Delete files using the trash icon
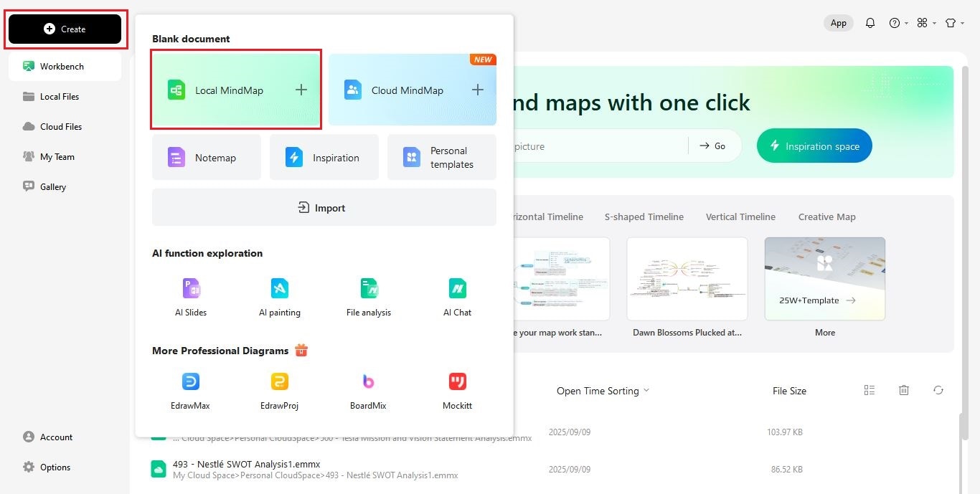The image size is (980, 494). (903, 390)
